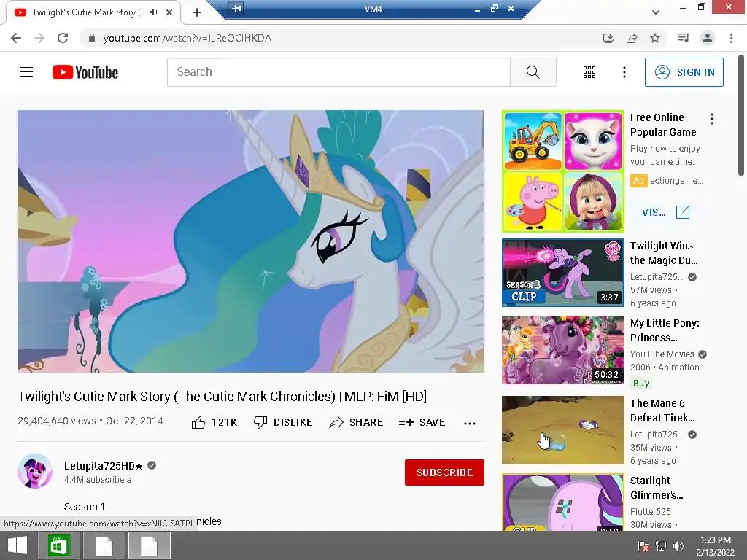Focus the YouTube Search field
Viewport: 747px width, 560px height.
coord(338,72)
